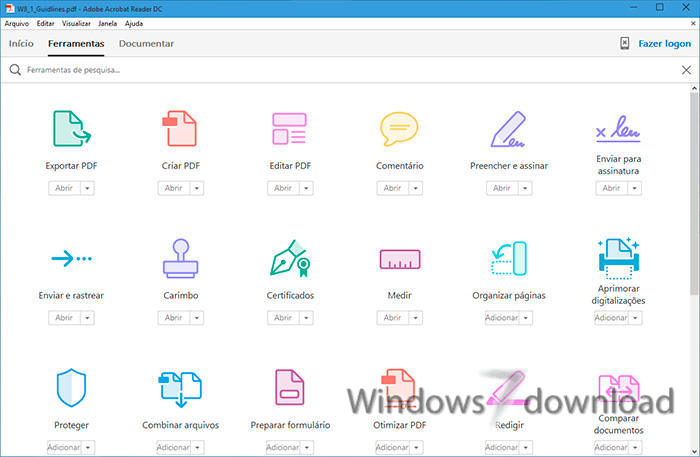Open the Medir ruler icon
Screen dimensions: 700x457
tap(400, 259)
